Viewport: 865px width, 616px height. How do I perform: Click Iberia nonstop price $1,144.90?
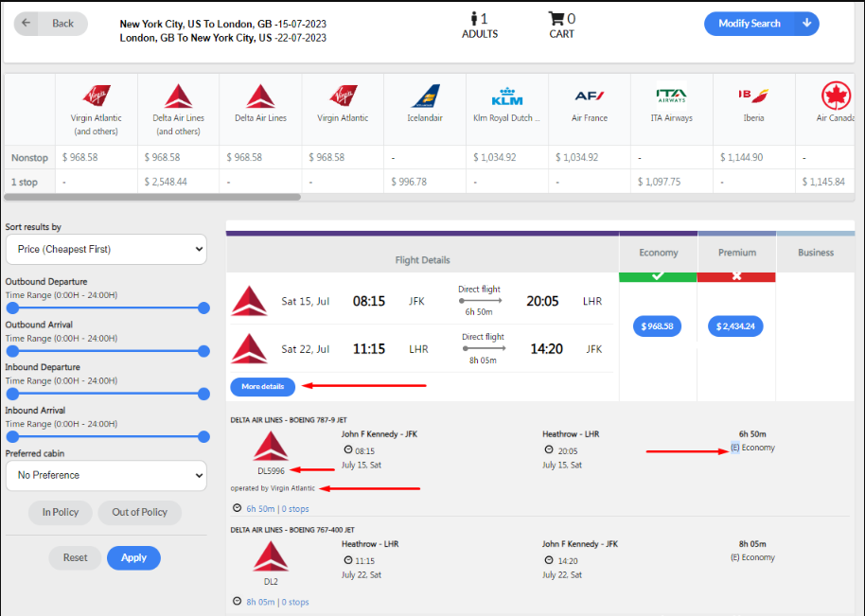point(741,157)
